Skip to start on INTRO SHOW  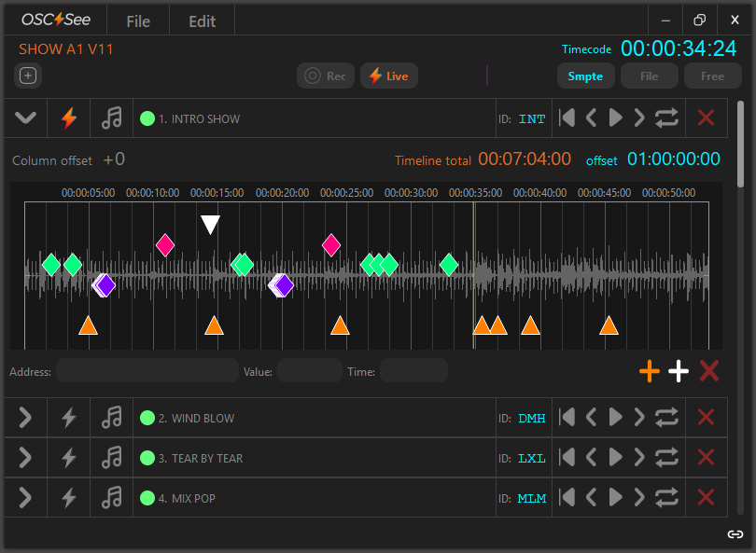[567, 118]
